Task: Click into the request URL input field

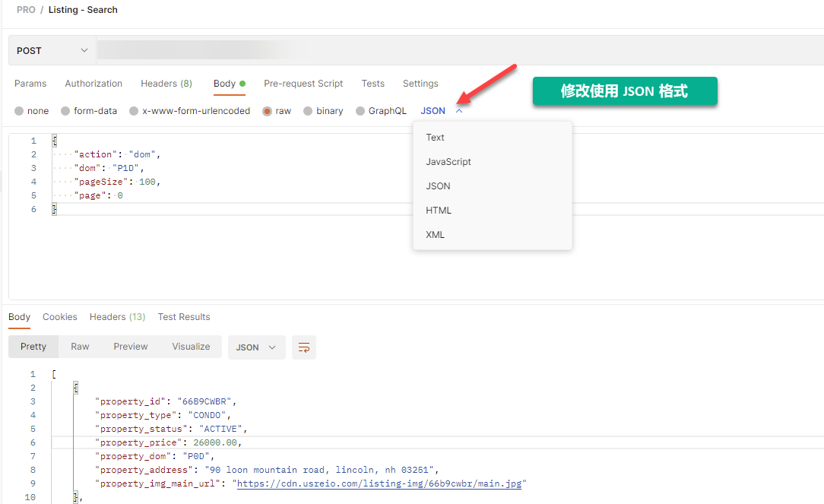Action: tap(456, 51)
